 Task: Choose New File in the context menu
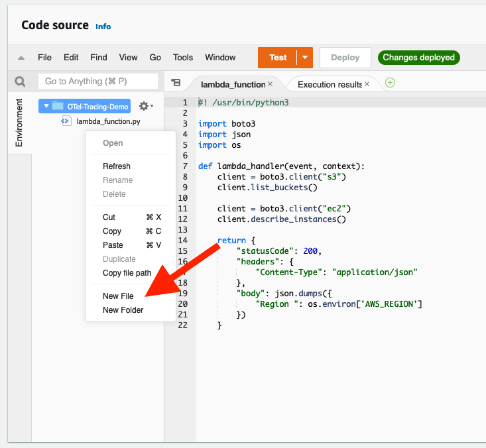pyautogui.click(x=118, y=296)
